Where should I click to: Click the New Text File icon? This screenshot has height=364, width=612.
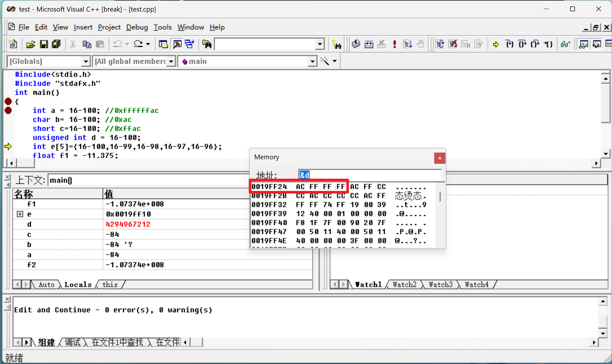point(13,44)
